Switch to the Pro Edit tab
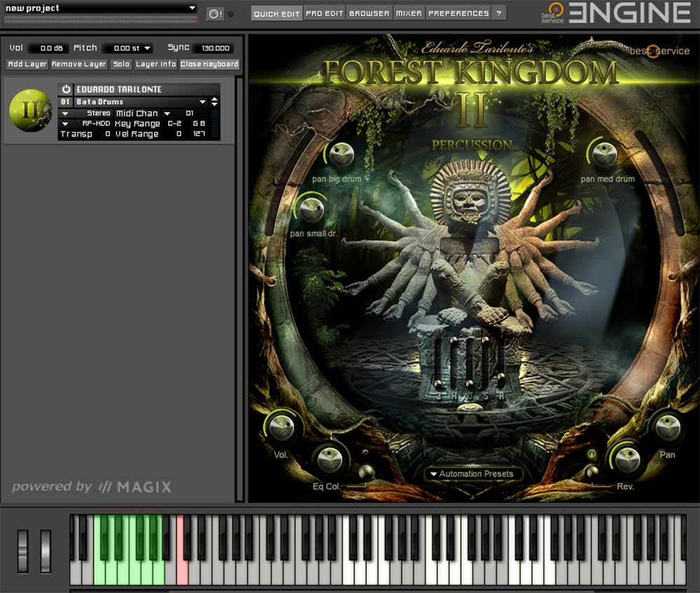 (x=325, y=13)
